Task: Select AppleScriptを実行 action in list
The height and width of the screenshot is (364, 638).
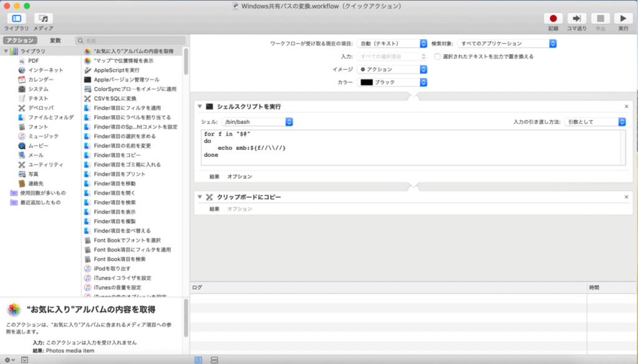Action: coord(117,70)
